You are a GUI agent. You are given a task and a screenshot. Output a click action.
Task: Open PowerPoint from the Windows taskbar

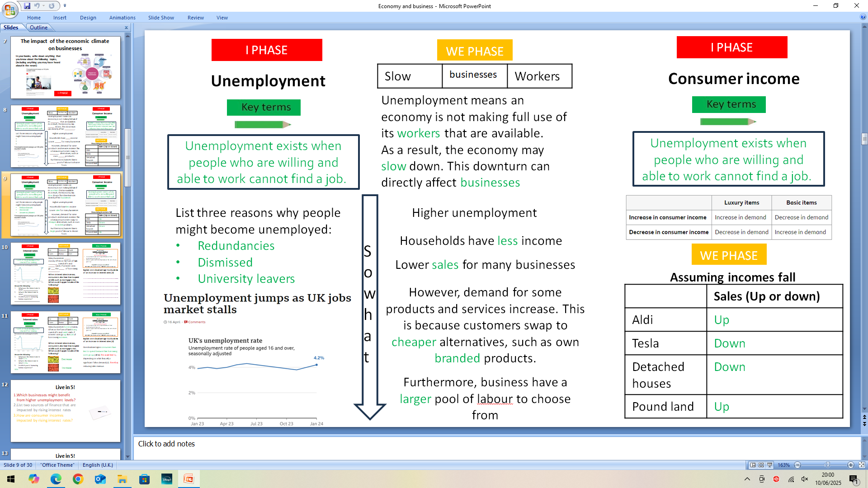pyautogui.click(x=189, y=479)
